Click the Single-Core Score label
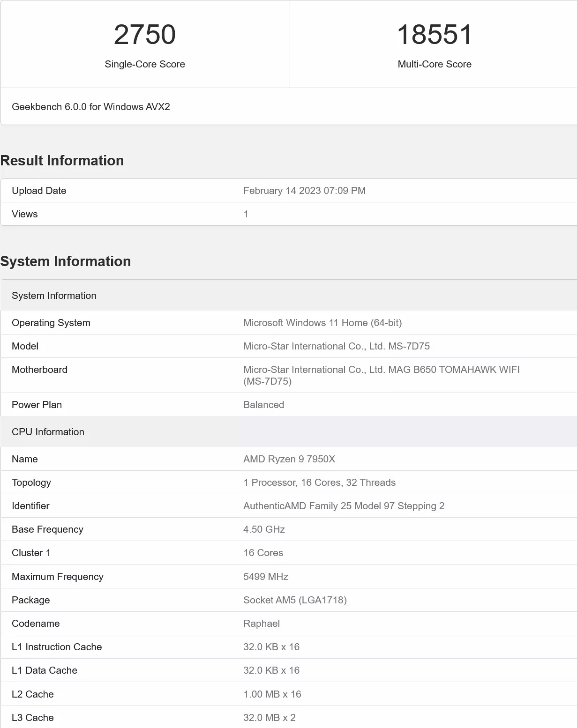The height and width of the screenshot is (728, 577). [x=145, y=64]
